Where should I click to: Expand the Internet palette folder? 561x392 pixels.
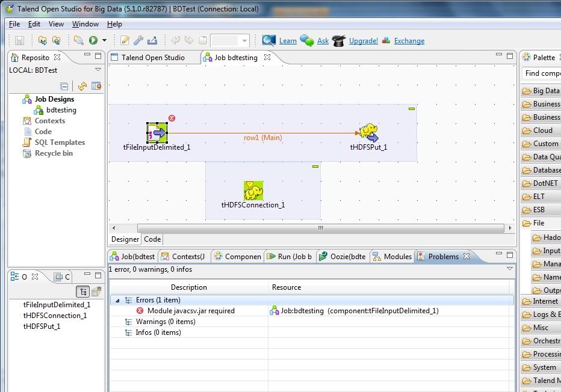click(x=541, y=301)
